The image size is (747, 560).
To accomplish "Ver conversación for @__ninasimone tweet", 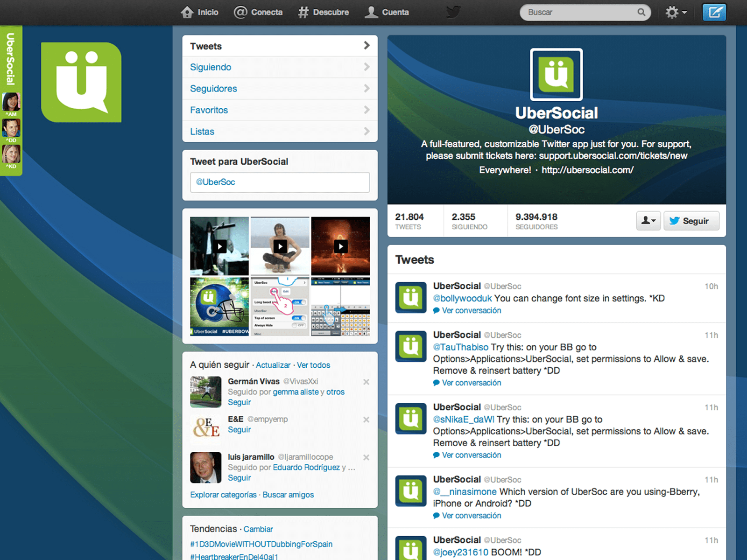I will point(467,516).
